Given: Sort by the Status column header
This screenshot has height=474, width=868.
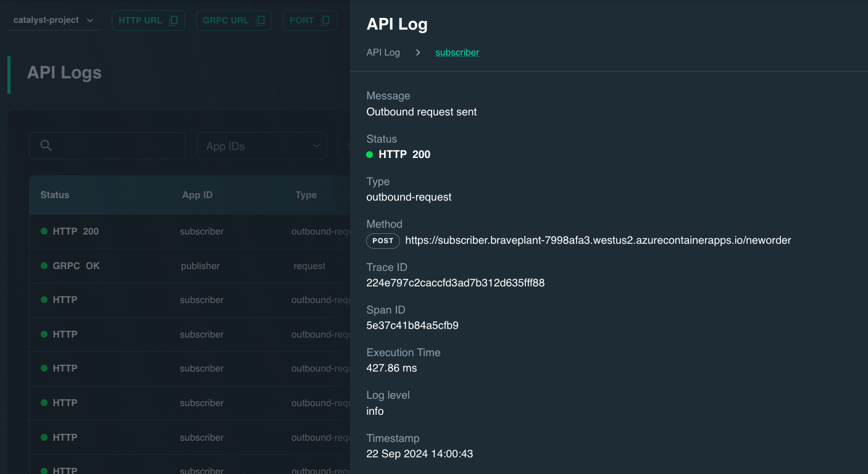Looking at the screenshot, I should coord(55,195).
